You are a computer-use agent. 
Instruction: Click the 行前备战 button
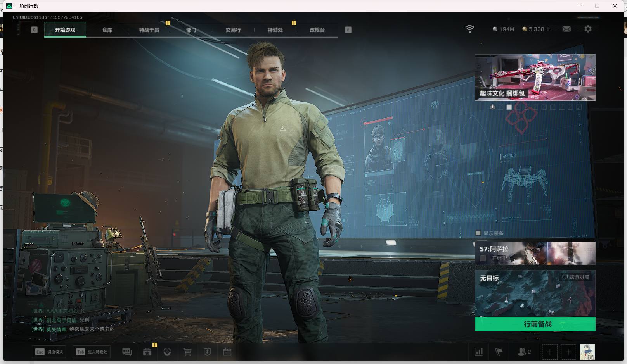[535, 324]
